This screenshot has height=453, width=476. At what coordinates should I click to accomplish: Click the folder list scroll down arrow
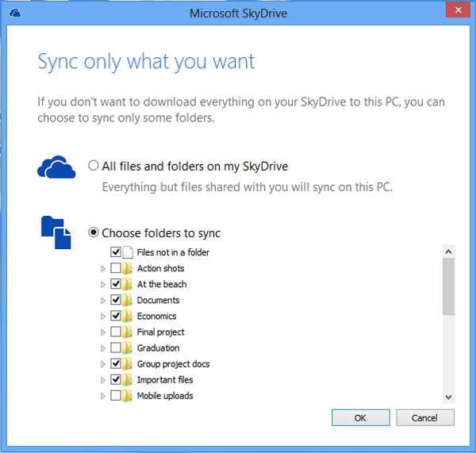(x=448, y=396)
